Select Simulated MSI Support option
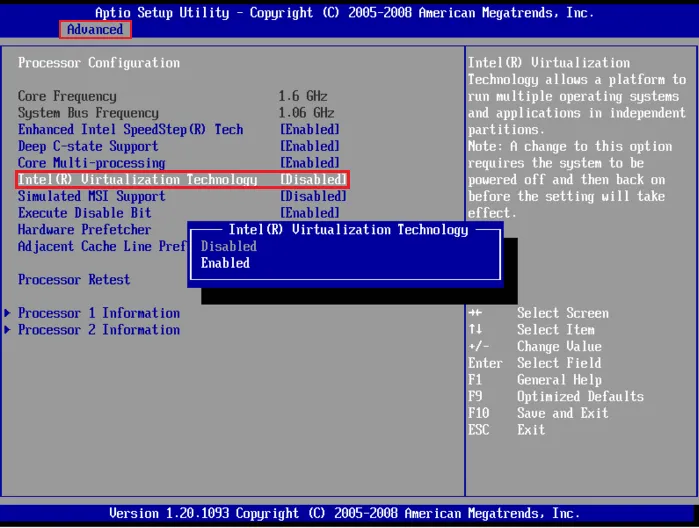The image size is (699, 528). click(x=91, y=196)
